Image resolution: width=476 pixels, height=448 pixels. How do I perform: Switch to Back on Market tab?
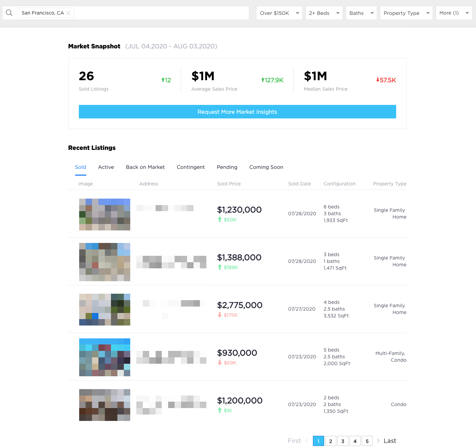coord(145,167)
